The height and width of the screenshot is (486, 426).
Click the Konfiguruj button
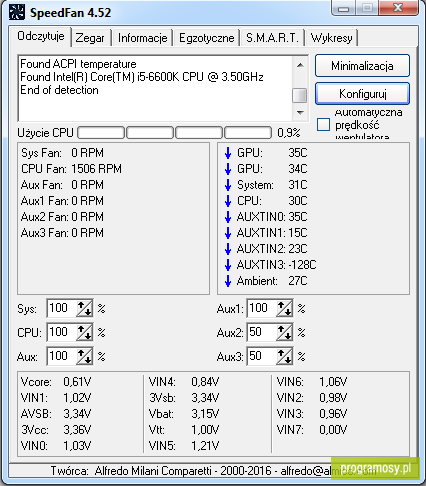(362, 94)
